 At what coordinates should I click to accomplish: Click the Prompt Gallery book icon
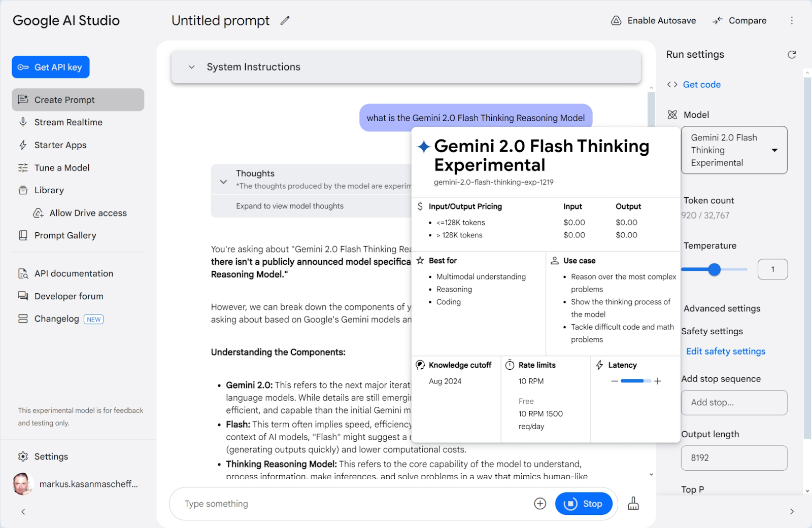pos(23,235)
